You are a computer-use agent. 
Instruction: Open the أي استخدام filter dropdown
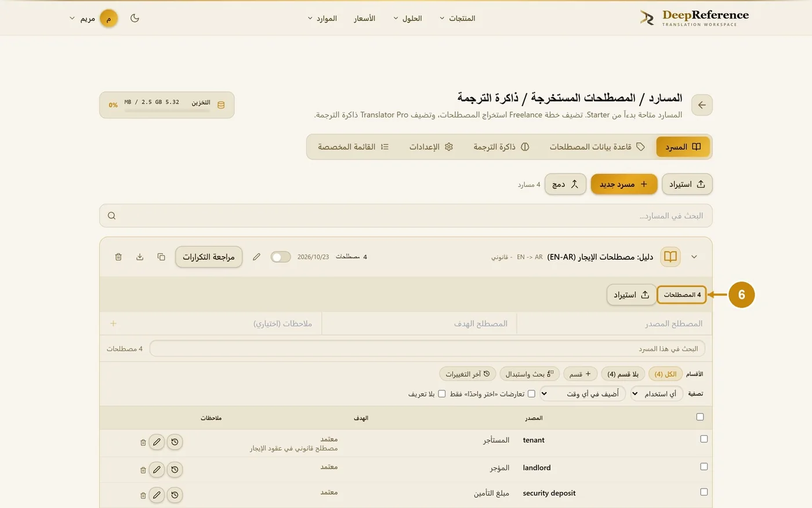[x=658, y=394]
